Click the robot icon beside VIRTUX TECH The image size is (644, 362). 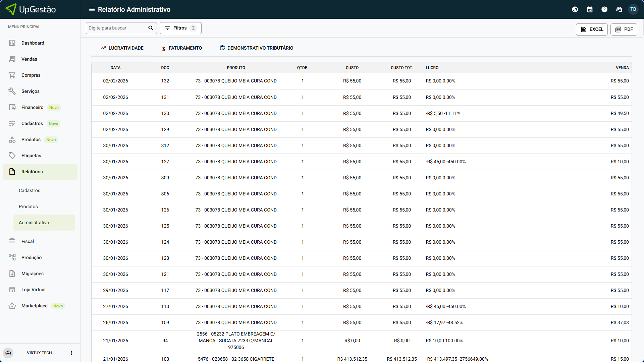click(8, 353)
